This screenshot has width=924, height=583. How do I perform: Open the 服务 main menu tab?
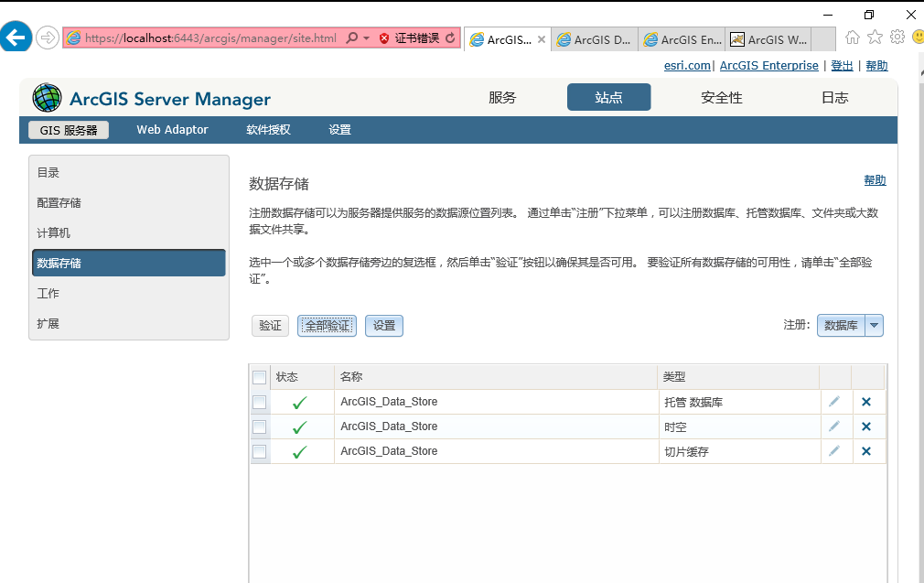(502, 97)
